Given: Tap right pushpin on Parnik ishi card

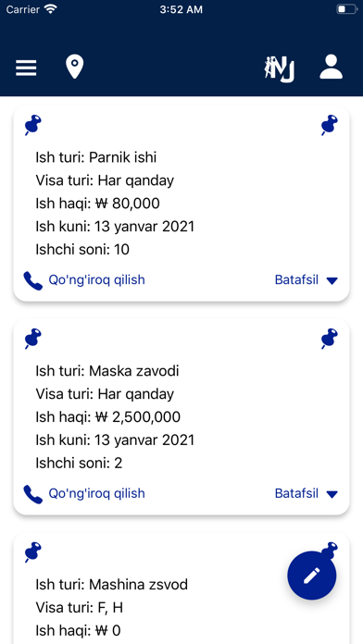Looking at the screenshot, I should pos(330,125).
